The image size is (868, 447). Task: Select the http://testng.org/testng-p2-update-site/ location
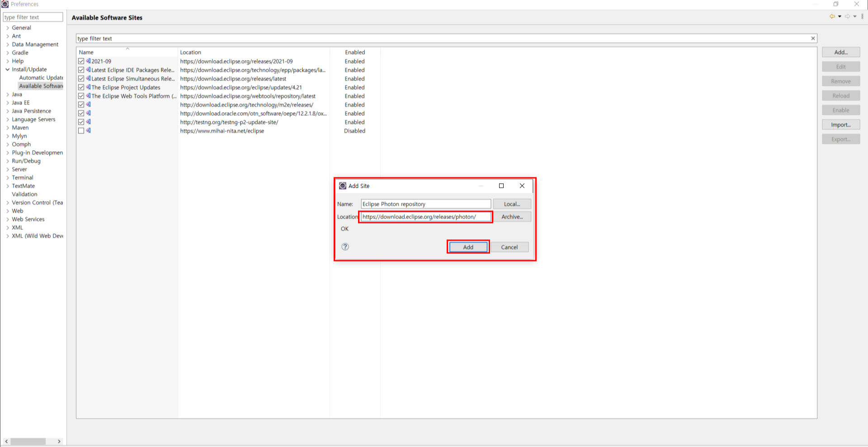[229, 122]
